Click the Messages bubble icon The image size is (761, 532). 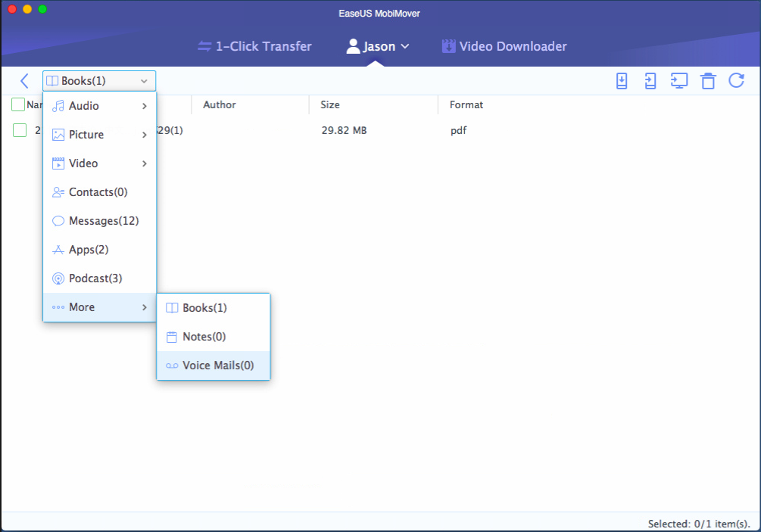click(58, 221)
